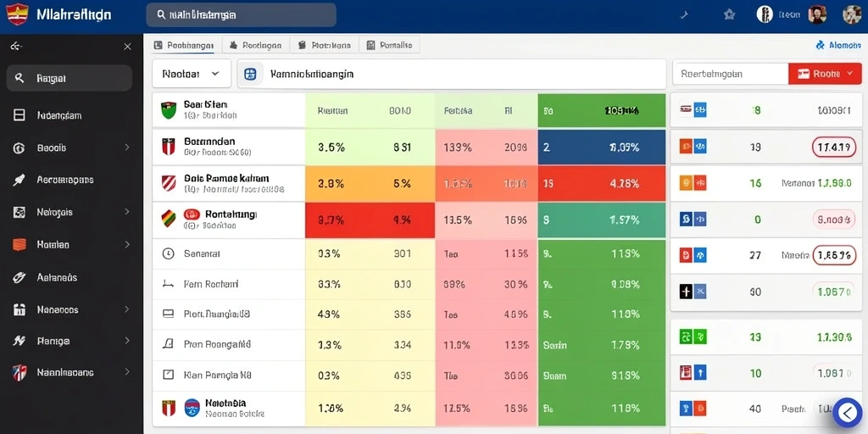This screenshot has height=434, width=868.
Task: Click the Neiogais sidebar icon
Action: coord(19,212)
